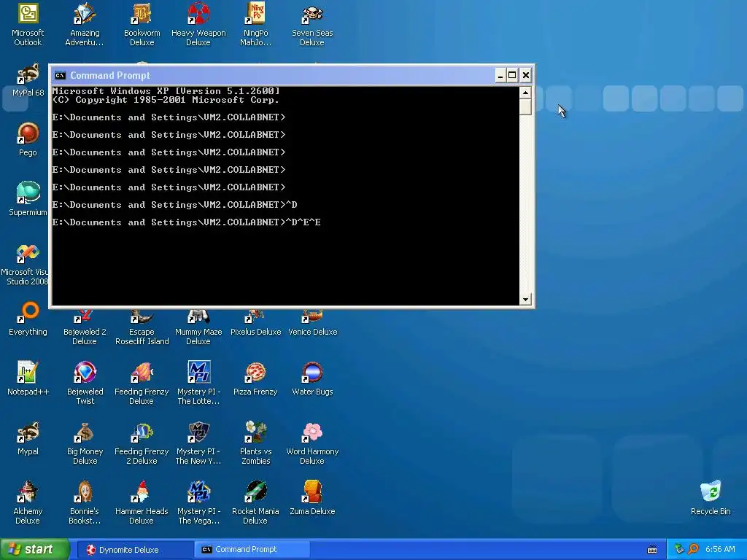Close the Command Prompt window
Image resolution: width=747 pixels, height=560 pixels.
(x=525, y=75)
